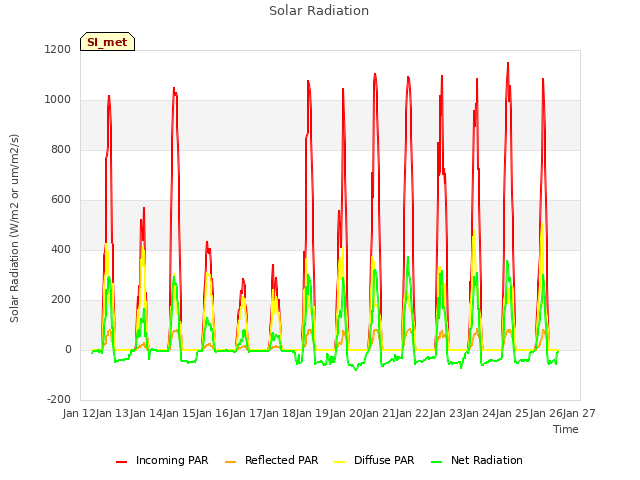The image size is (640, 480).
Task: Click the Incoming PAR peak on Jan 12
Action: 109,96
